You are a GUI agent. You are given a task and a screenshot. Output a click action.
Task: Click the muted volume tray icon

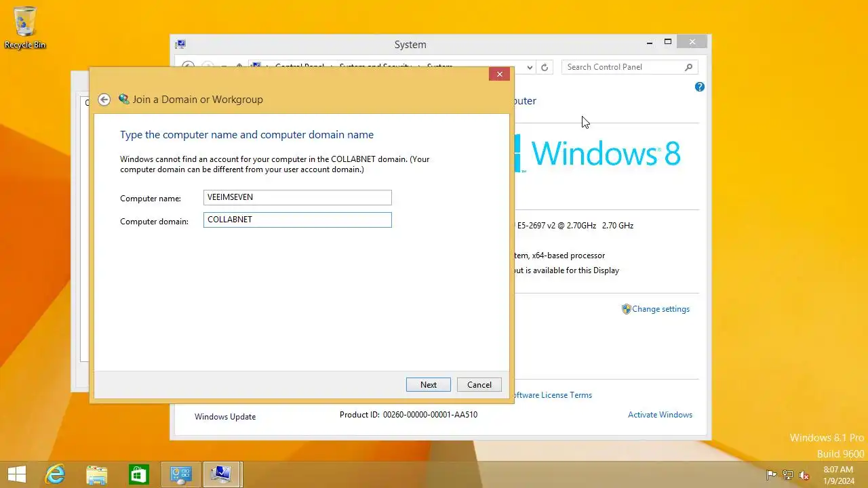804,475
